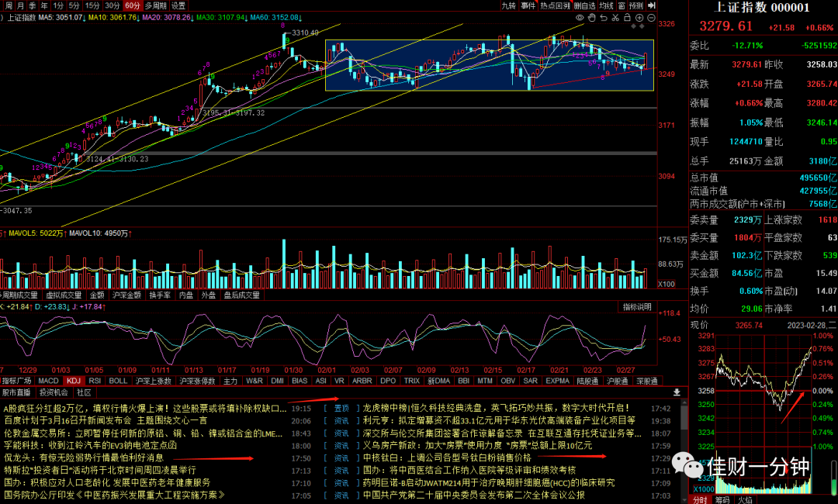
Task: Select the scissors cut tool icon
Action: (615, 18)
